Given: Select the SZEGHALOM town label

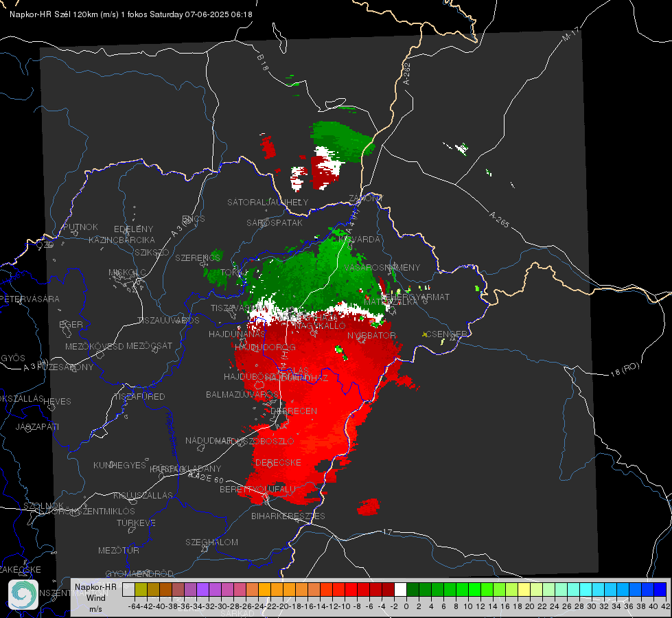Looking at the screenshot, I should pos(211,542).
